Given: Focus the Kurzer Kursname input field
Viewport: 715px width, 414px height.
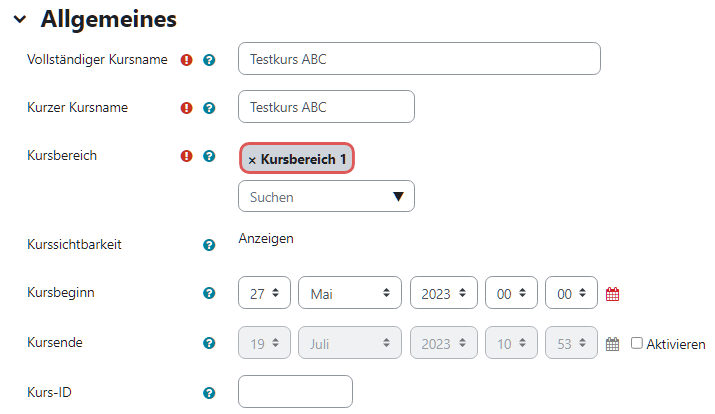Looking at the screenshot, I should click(326, 107).
